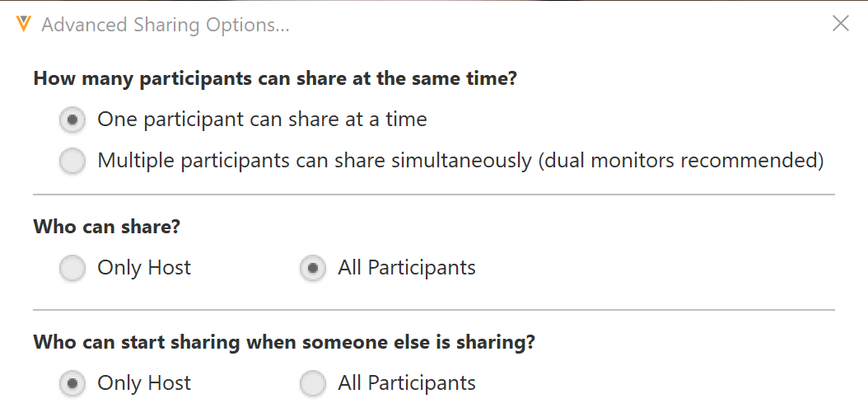The width and height of the screenshot is (868, 408).
Task: Pick All Participants radio under 'Who can share?'
Action: (313, 268)
